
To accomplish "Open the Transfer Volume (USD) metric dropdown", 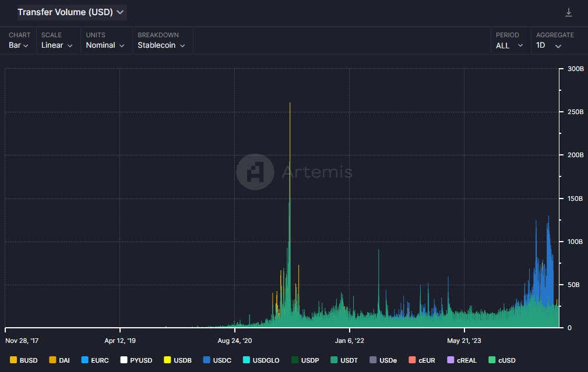I will click(71, 12).
